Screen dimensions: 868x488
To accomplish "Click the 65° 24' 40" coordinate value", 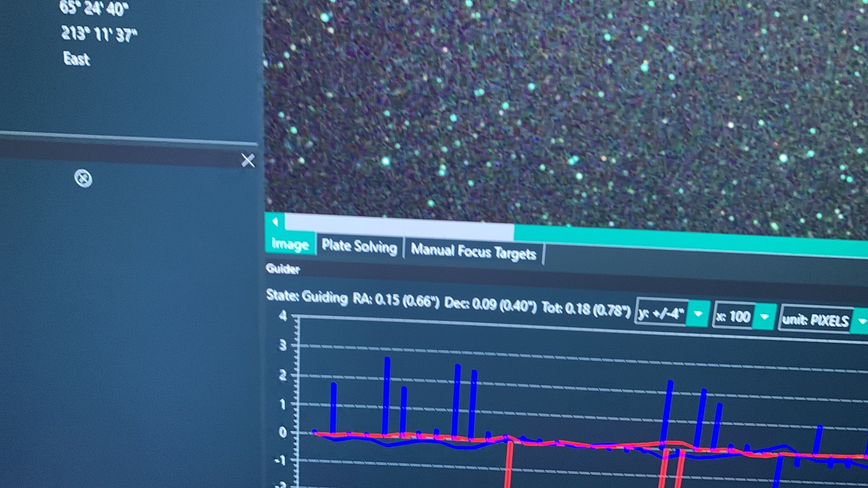I will pyautogui.click(x=94, y=8).
